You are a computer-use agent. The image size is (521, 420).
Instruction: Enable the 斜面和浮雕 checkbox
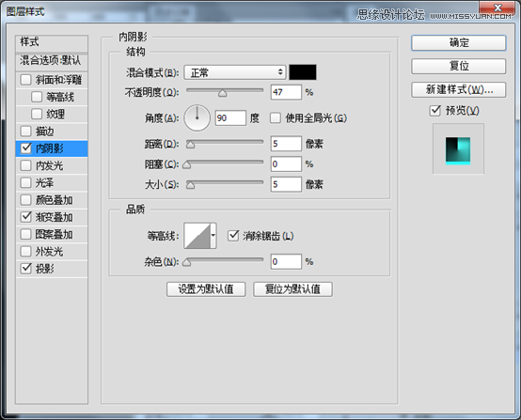coord(26,80)
